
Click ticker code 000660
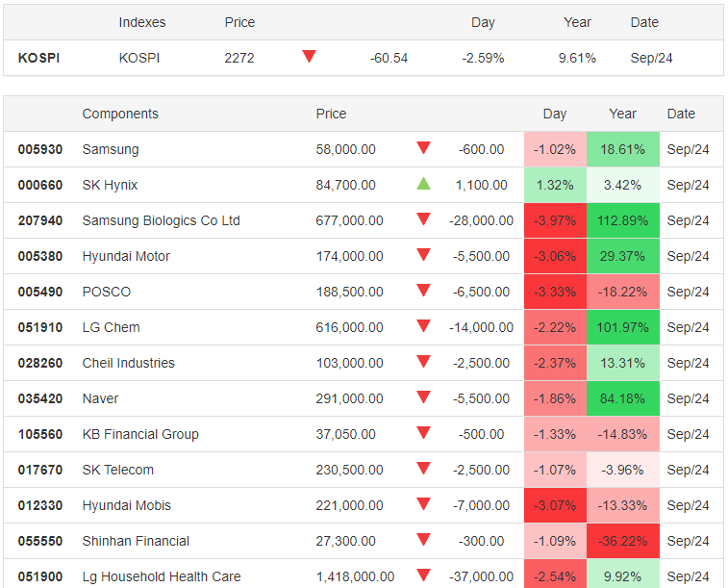pos(40,185)
